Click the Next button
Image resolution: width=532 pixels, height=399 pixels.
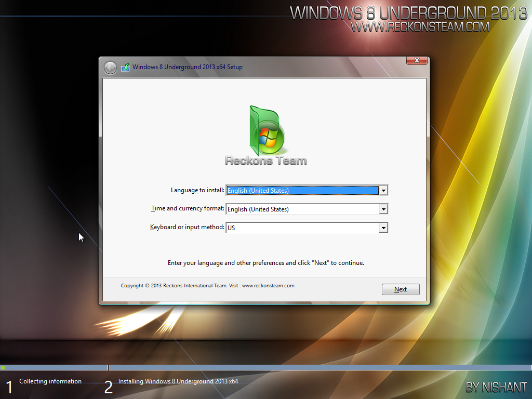[x=401, y=289]
